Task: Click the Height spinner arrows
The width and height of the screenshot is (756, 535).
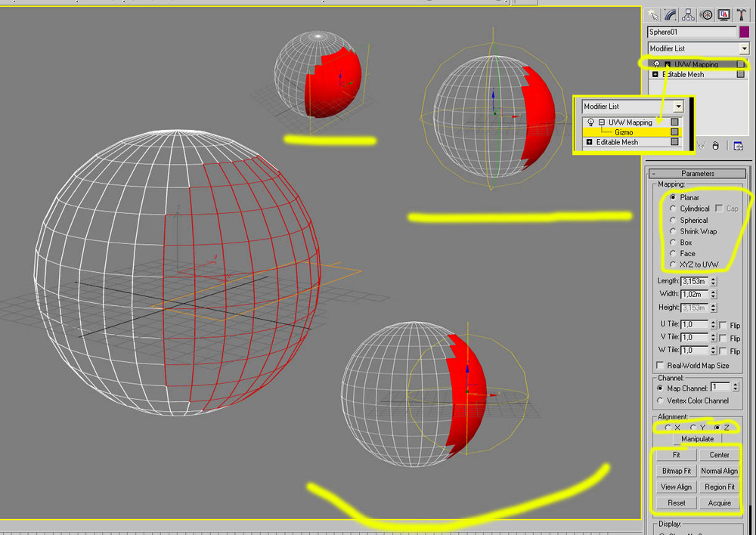Action: (x=713, y=308)
